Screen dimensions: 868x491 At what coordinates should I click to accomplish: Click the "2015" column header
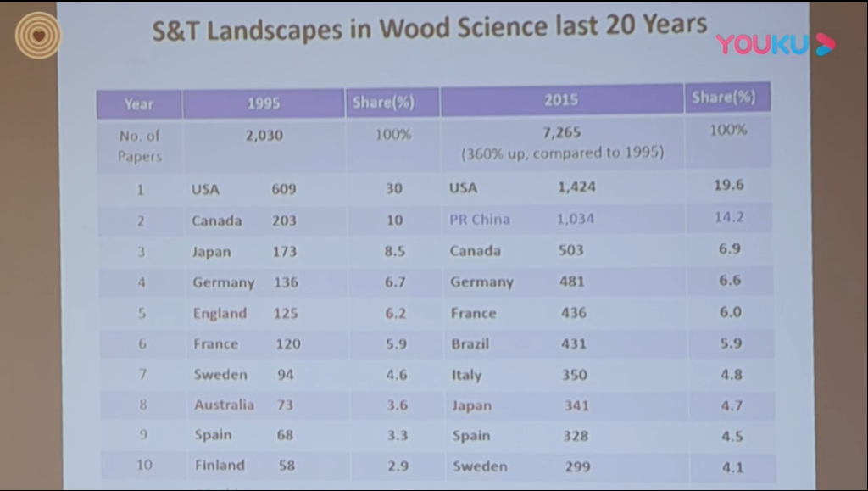(561, 100)
